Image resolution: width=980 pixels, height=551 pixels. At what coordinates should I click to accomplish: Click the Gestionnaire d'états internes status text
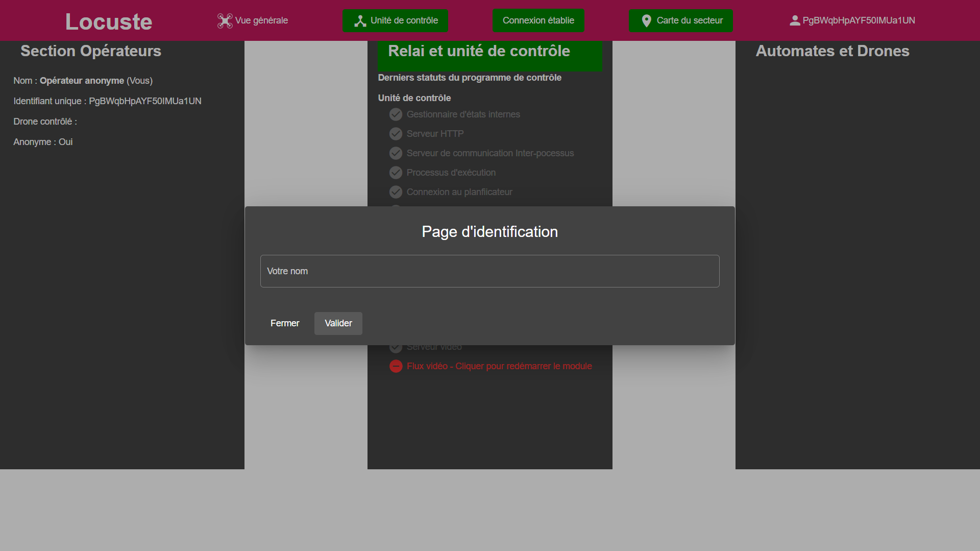(x=463, y=114)
